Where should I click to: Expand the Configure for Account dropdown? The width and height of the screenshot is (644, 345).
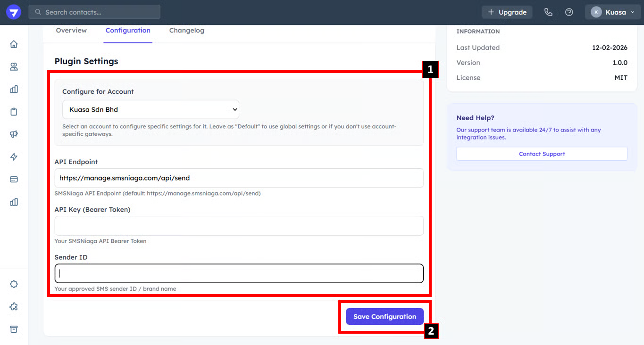point(151,109)
